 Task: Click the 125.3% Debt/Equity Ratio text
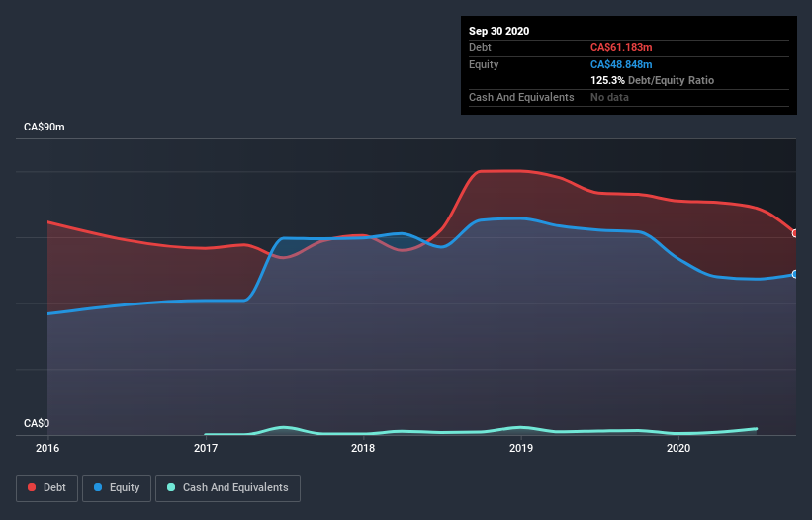(x=652, y=81)
